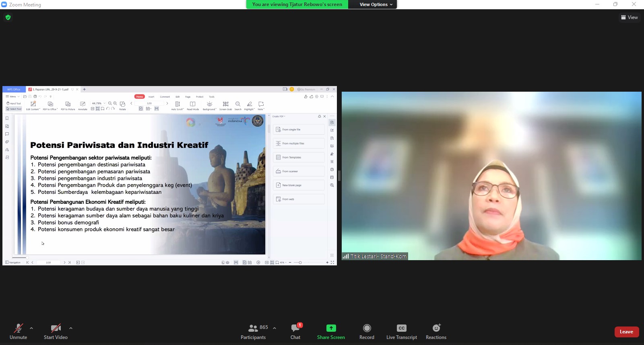Open the View Options dropdown
This screenshot has width=644, height=345.
[376, 4]
